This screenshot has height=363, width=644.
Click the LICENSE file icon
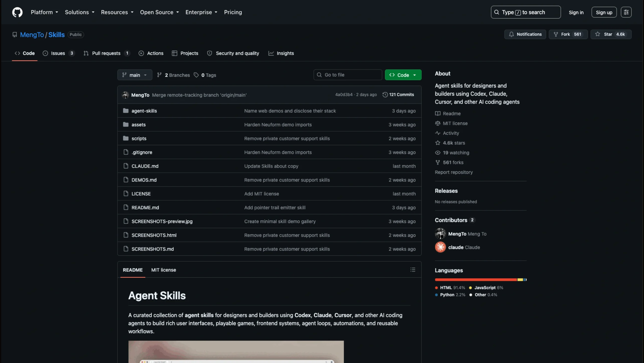click(126, 194)
